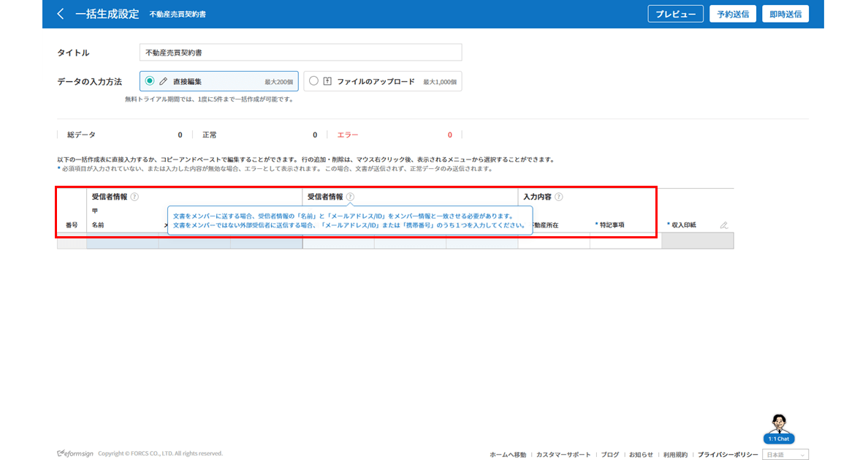Click help icon beside first 受信者情報

point(134,197)
